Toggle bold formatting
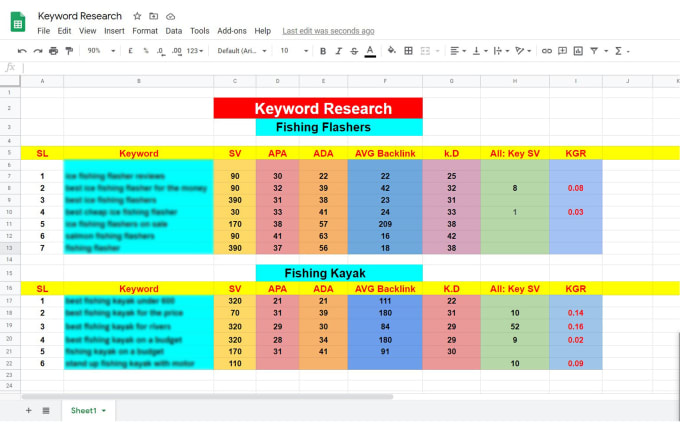Image resolution: width=680 pixels, height=425 pixels. coord(323,51)
